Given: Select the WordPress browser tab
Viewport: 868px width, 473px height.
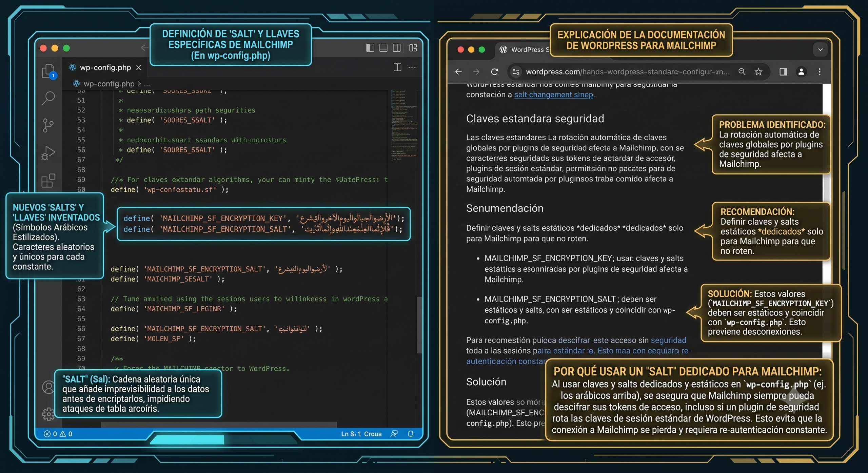Looking at the screenshot, I should (524, 49).
